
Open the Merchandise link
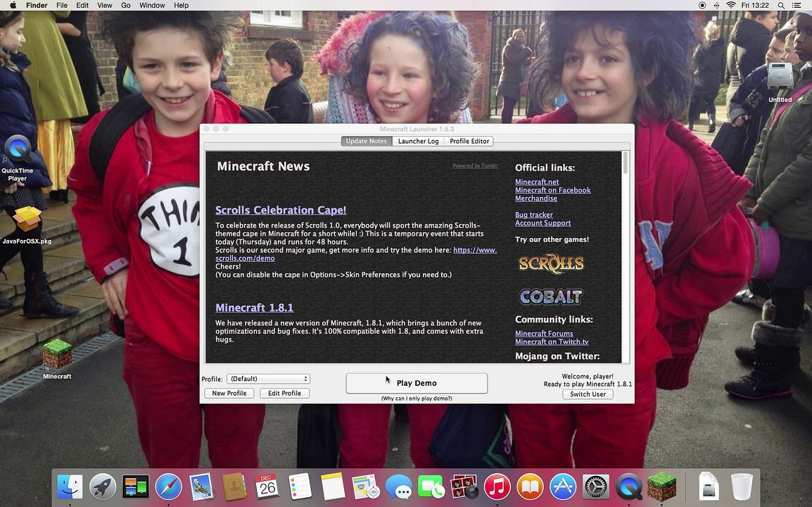pos(536,199)
